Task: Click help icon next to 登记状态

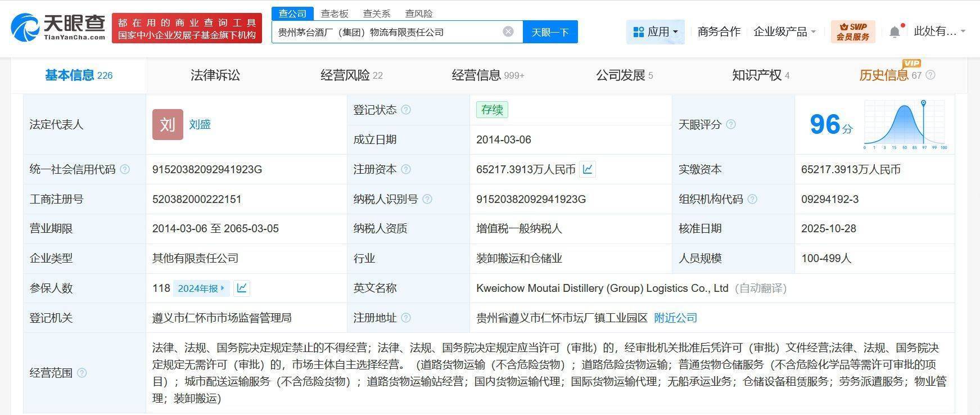Action: (406, 110)
